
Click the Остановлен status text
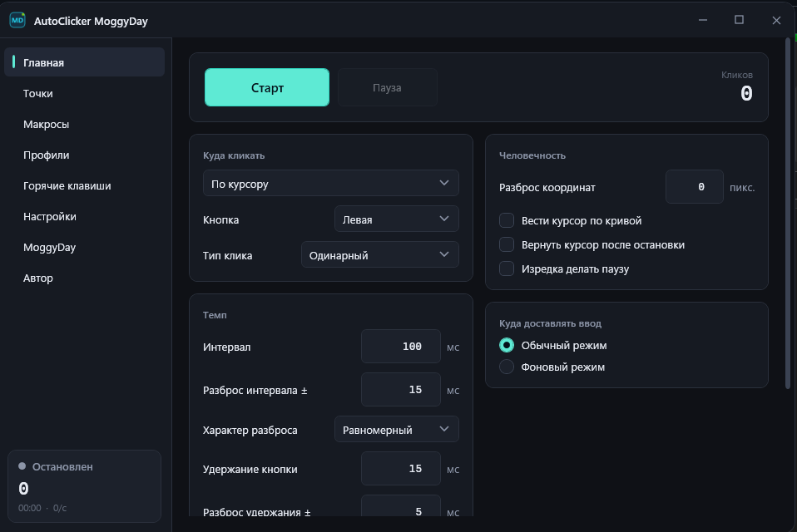(x=62, y=466)
